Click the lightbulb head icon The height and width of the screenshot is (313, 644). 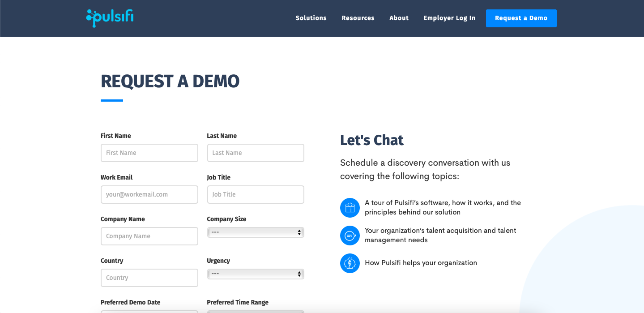point(350,263)
